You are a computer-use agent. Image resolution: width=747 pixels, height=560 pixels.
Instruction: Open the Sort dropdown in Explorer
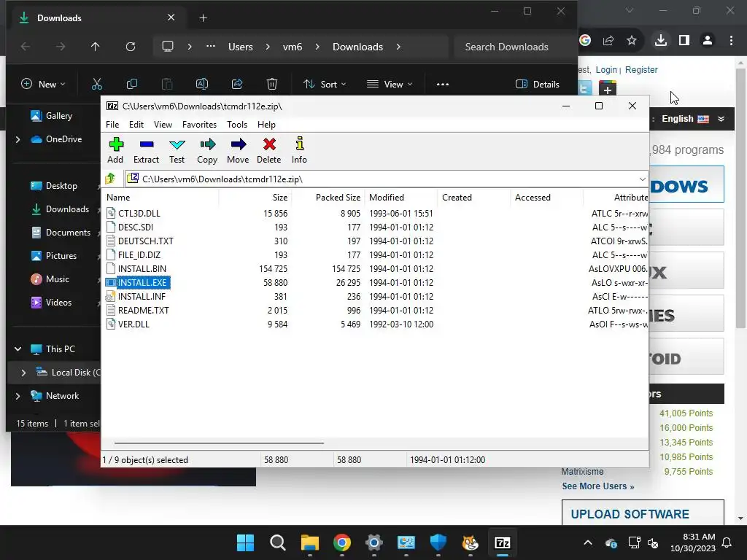[x=325, y=85]
